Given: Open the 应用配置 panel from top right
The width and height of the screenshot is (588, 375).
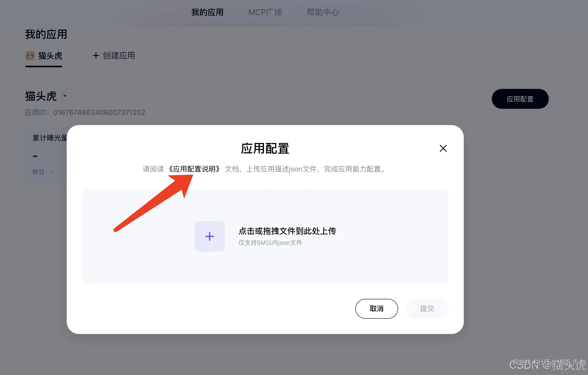Looking at the screenshot, I should tap(520, 99).
